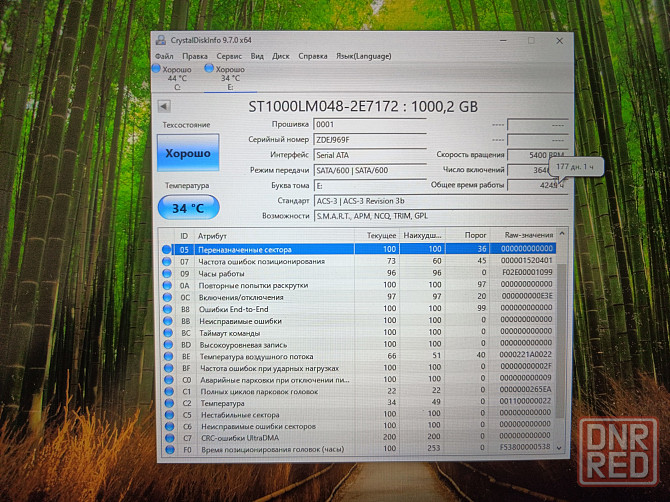Click the SMART list scroll up arrow
This screenshot has width=670, height=502.
(562, 234)
